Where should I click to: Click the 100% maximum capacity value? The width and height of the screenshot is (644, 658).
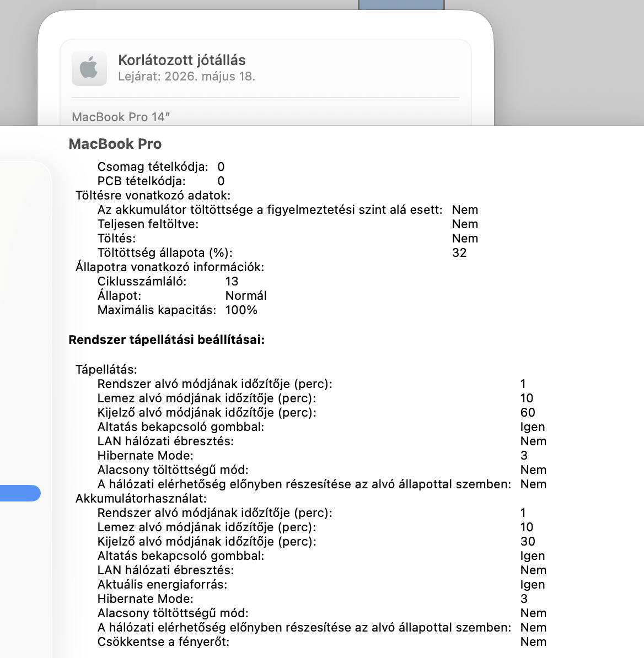coord(241,310)
